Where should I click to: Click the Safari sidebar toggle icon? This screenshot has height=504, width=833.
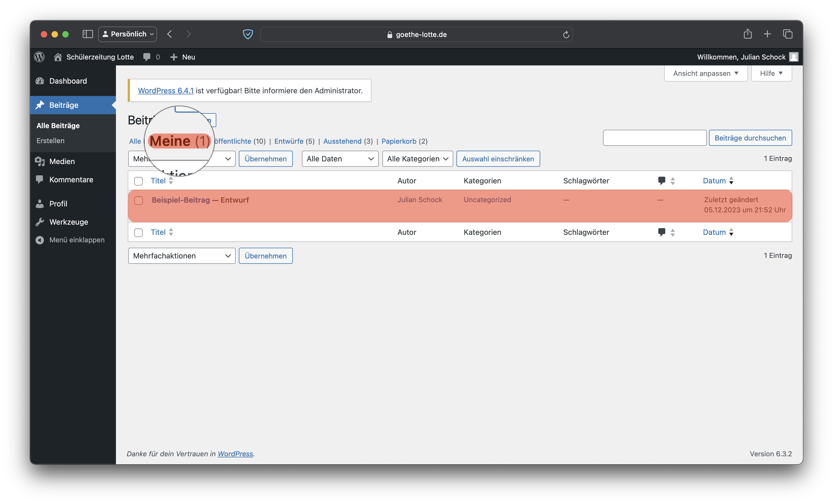[87, 34]
